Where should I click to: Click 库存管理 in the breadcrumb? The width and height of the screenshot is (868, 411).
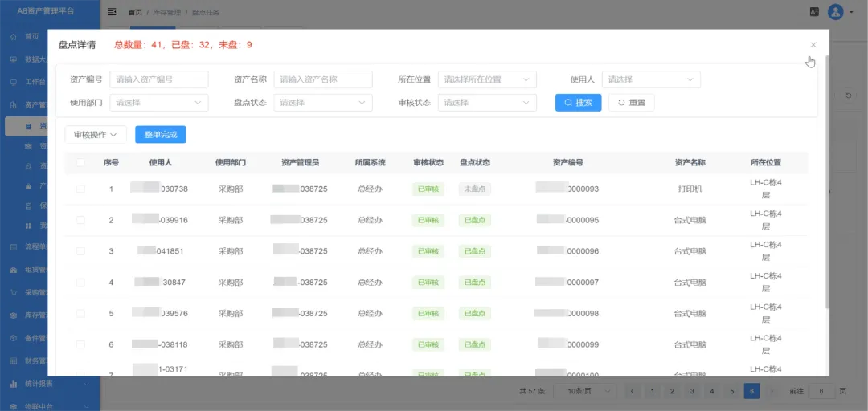pos(167,13)
